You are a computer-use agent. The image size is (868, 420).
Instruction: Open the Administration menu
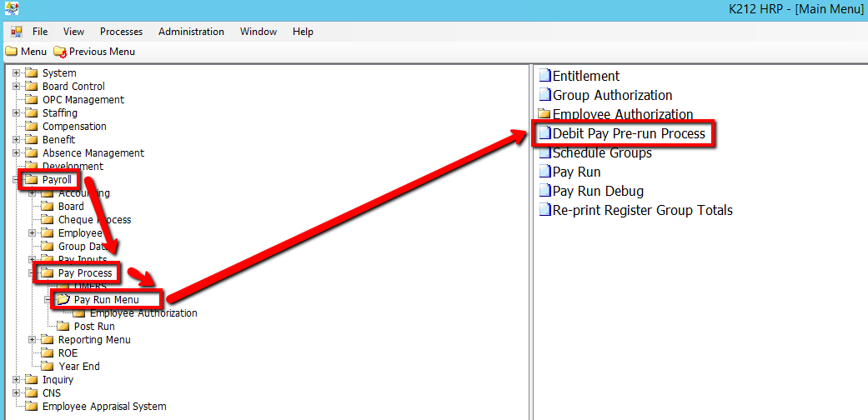coord(191,32)
